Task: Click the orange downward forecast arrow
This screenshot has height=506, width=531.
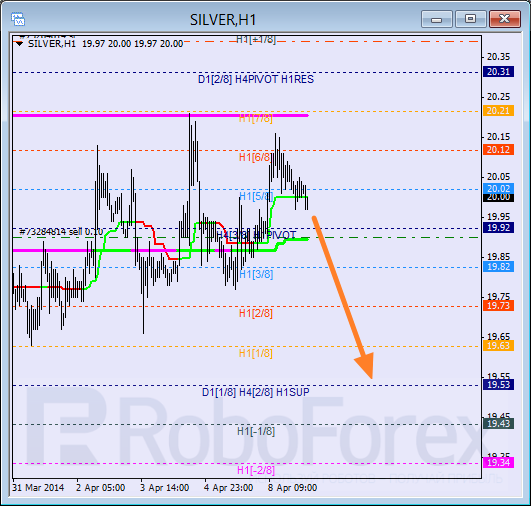Action: tap(343, 297)
